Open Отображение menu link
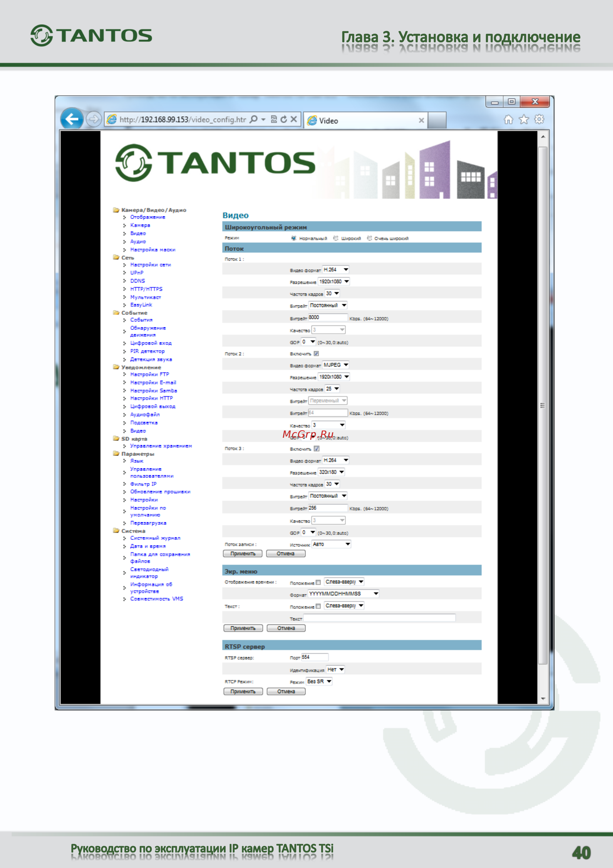 click(148, 217)
